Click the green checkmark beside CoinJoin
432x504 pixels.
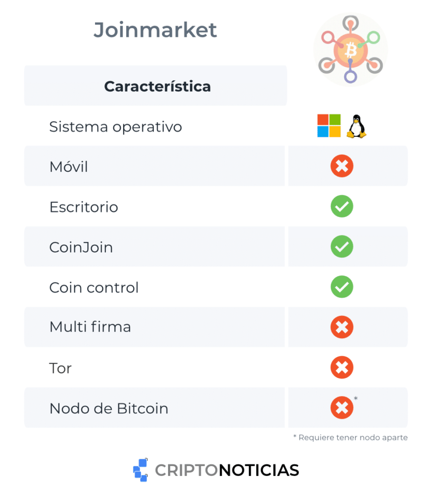tap(342, 247)
